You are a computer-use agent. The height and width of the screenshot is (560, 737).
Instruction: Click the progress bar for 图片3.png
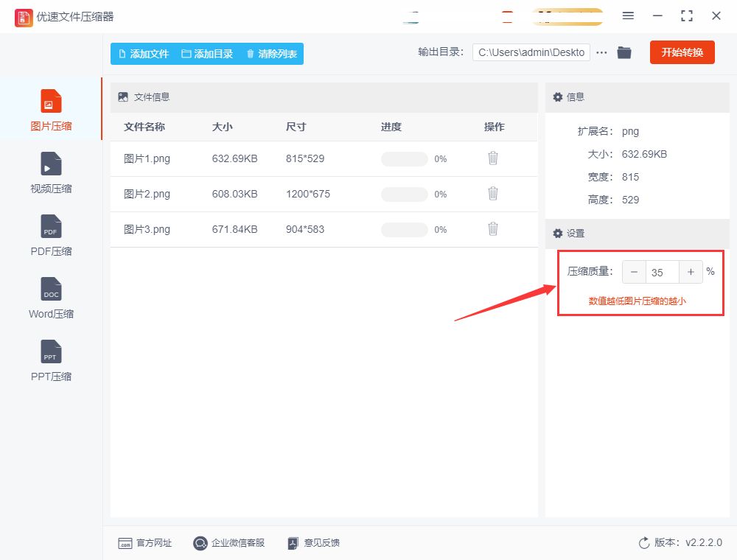[x=404, y=229]
